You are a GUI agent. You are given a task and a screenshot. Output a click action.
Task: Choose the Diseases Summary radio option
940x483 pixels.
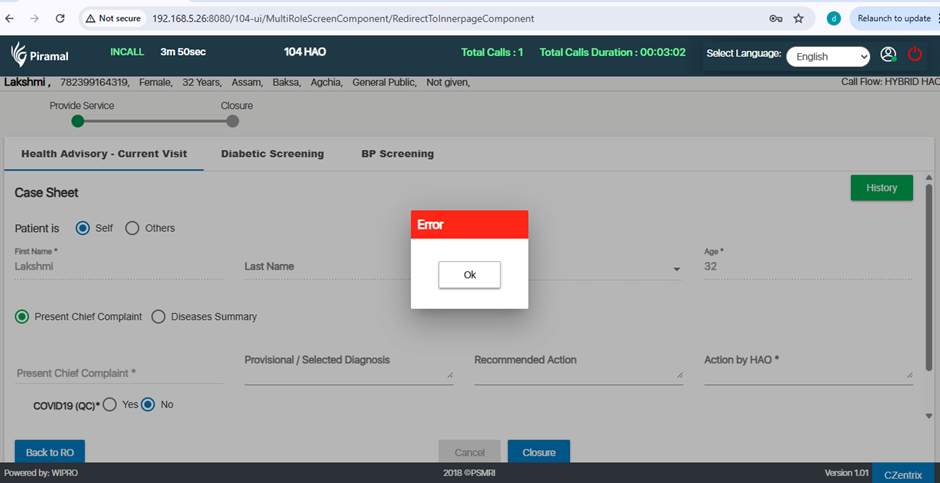click(x=158, y=317)
